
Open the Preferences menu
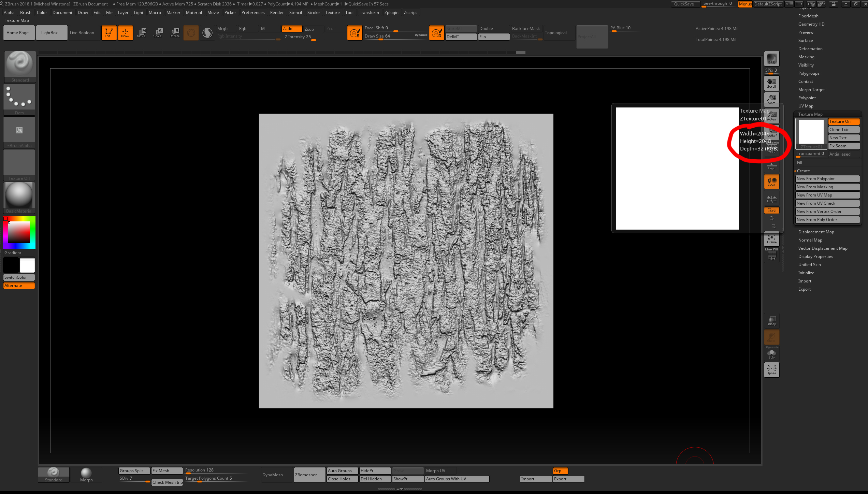(253, 13)
